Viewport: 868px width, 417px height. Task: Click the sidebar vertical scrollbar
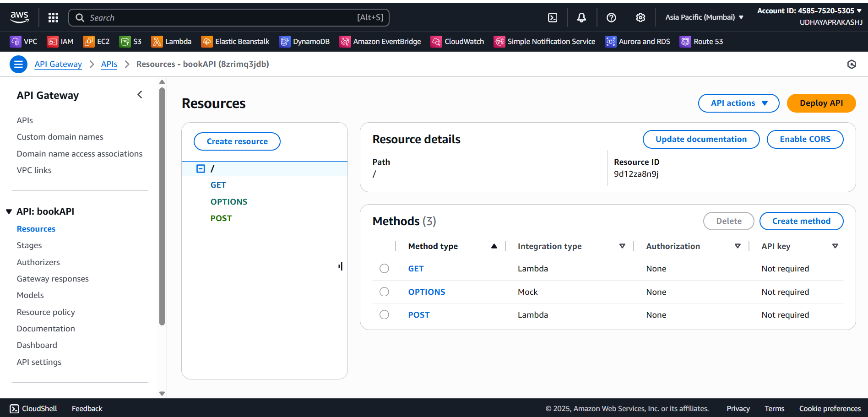pos(162,206)
